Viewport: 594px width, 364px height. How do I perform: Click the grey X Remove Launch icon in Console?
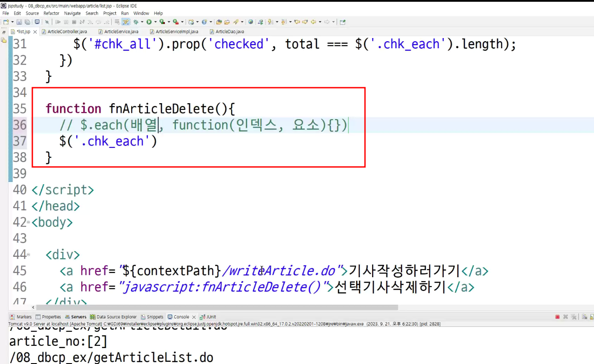(x=566, y=317)
